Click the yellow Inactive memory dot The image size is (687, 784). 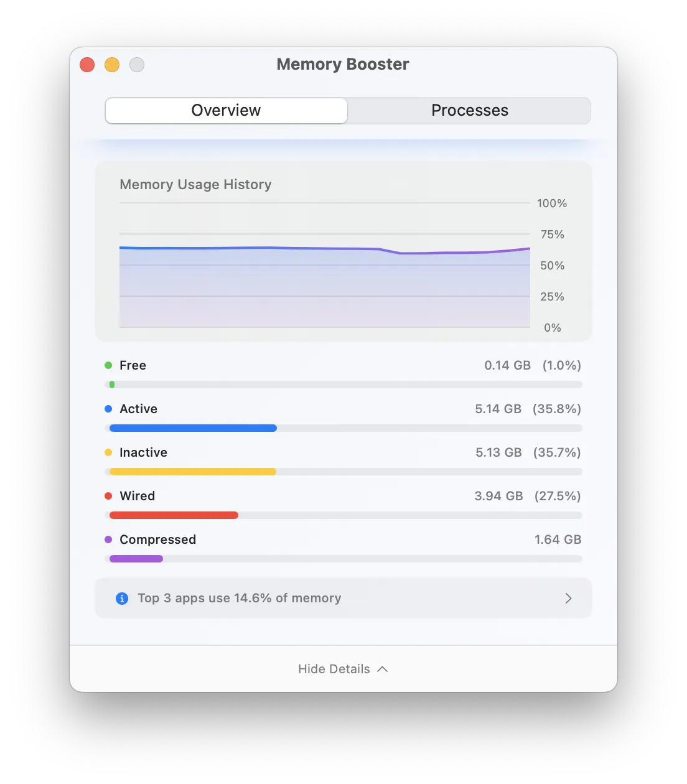pos(108,452)
